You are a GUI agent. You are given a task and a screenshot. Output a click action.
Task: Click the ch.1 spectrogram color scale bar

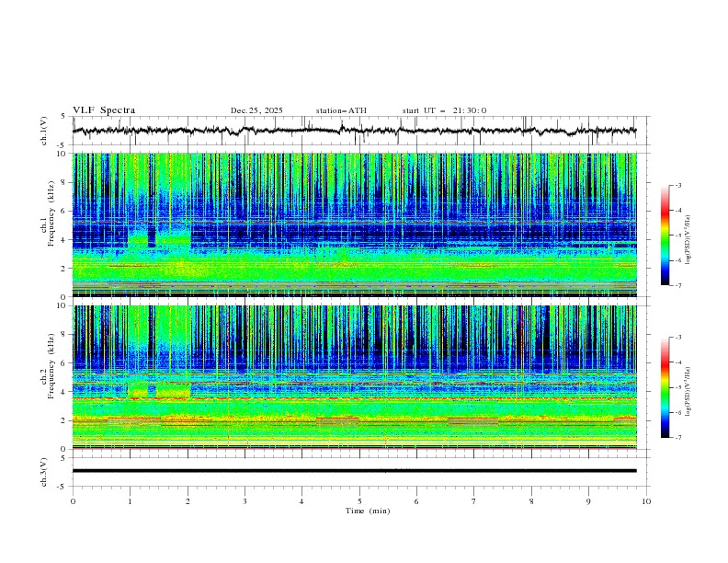pyautogui.click(x=665, y=236)
